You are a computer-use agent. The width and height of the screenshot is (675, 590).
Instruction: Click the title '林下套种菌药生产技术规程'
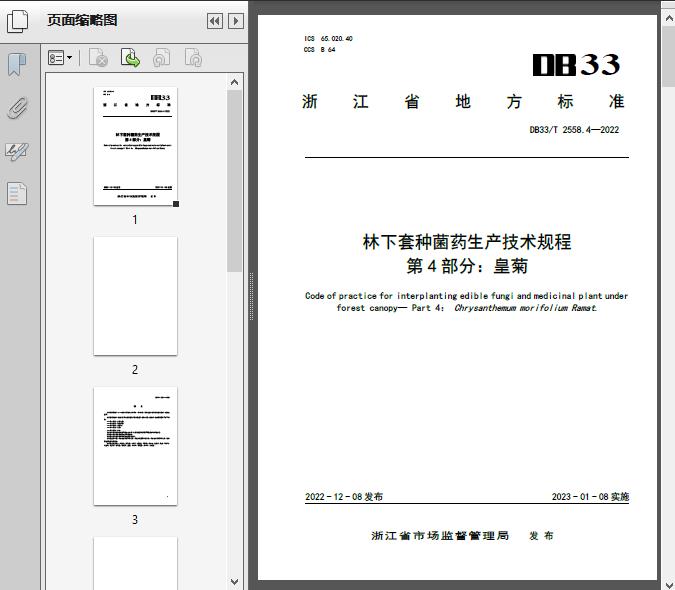[x=467, y=242]
